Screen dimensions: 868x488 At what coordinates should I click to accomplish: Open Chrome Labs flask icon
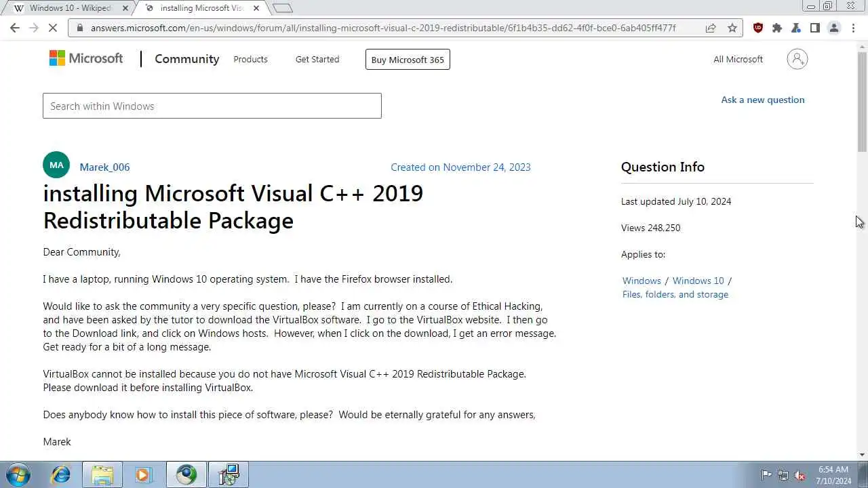796,28
